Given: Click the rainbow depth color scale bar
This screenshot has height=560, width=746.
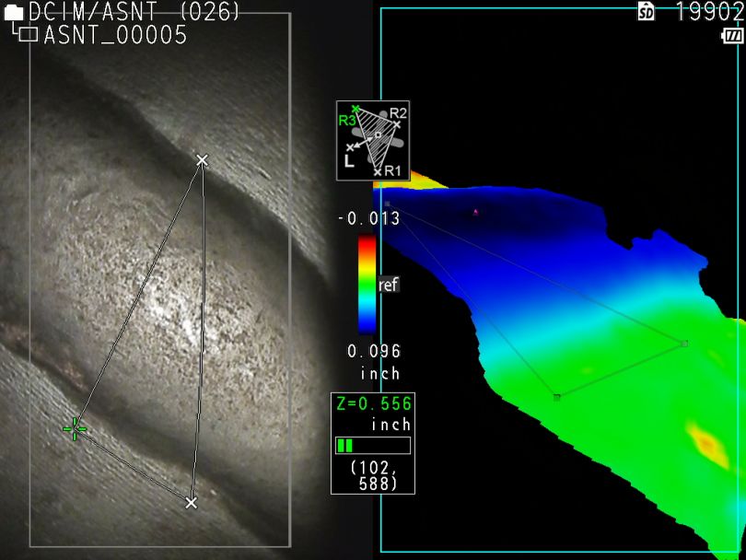Looking at the screenshot, I should pos(367,284).
